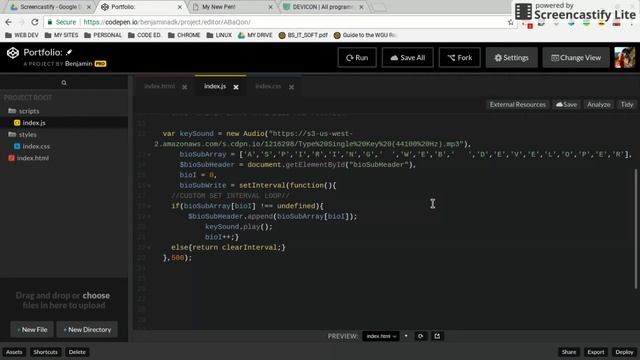Open the preview file dropdown index.html
640x360 pixels.
point(381,336)
